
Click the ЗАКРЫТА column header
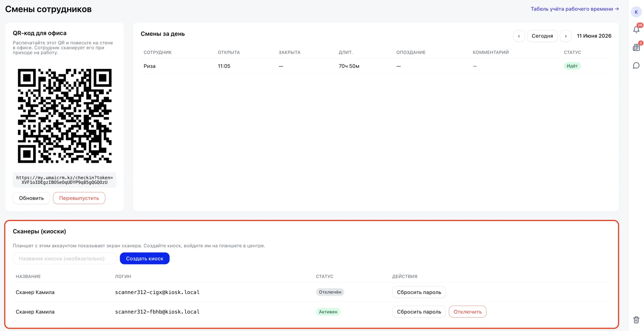(289, 52)
